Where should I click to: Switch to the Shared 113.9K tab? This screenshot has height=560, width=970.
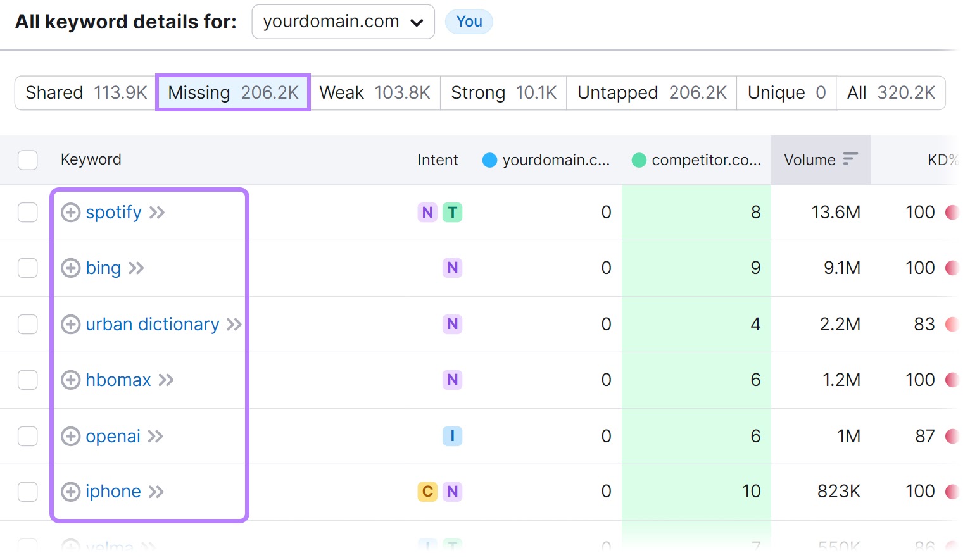click(86, 93)
